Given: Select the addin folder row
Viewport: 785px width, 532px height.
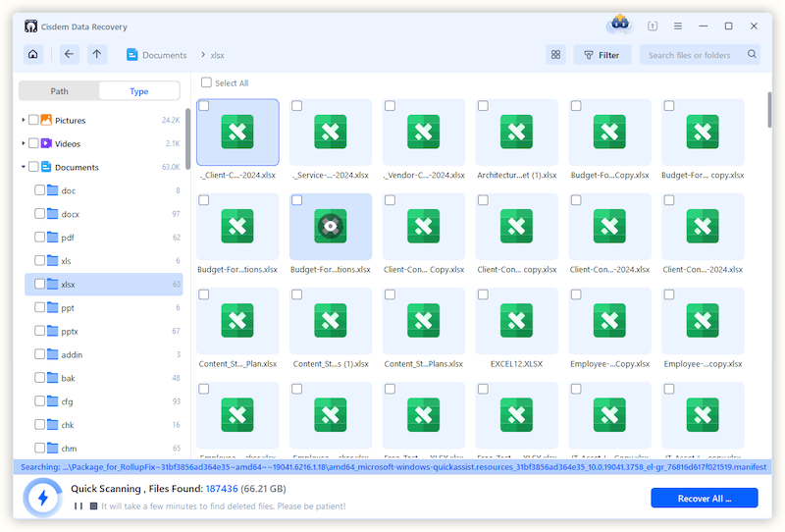Looking at the screenshot, I should tap(104, 354).
